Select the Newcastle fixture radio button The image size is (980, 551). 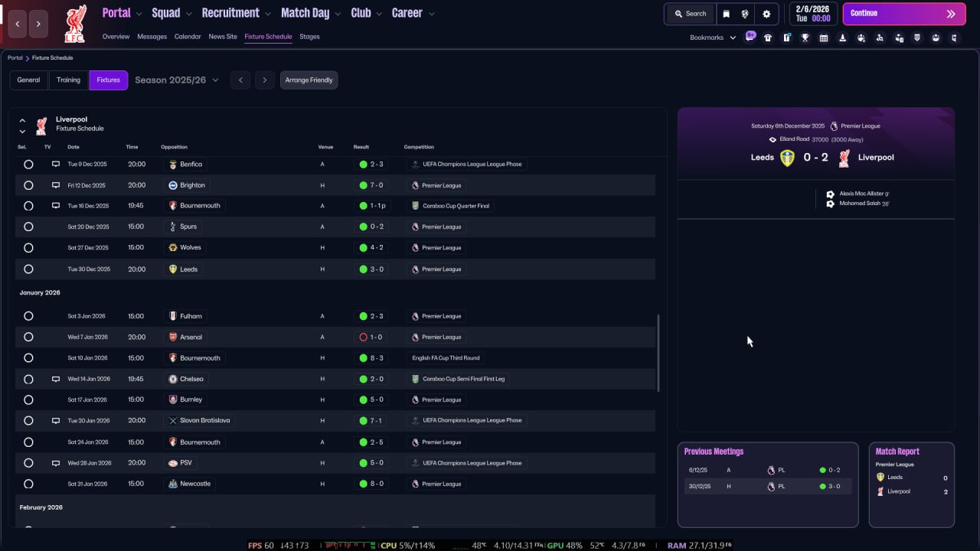tap(28, 484)
